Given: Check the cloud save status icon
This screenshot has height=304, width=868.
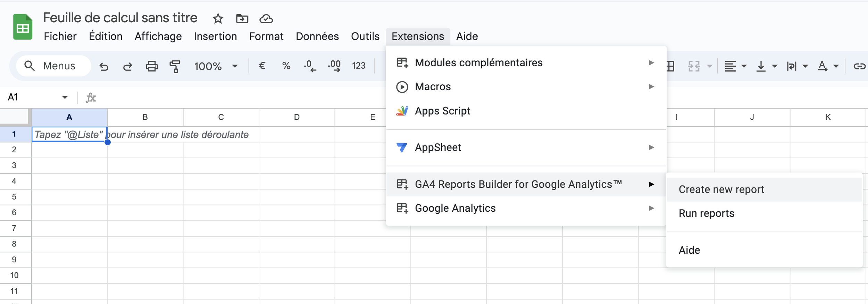Looking at the screenshot, I should click(x=266, y=18).
